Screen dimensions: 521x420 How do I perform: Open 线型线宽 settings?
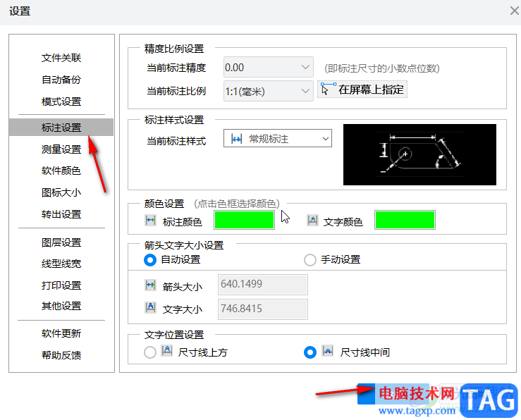[61, 264]
